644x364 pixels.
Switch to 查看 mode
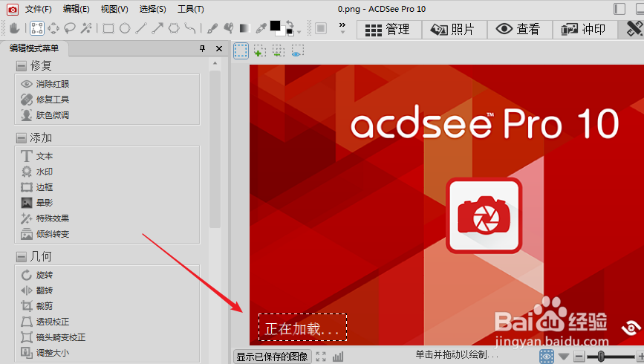[519, 29]
